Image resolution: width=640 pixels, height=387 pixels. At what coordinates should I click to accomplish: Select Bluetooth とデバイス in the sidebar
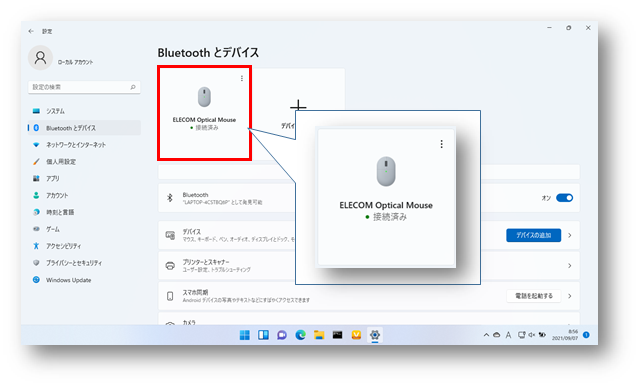pos(84,128)
